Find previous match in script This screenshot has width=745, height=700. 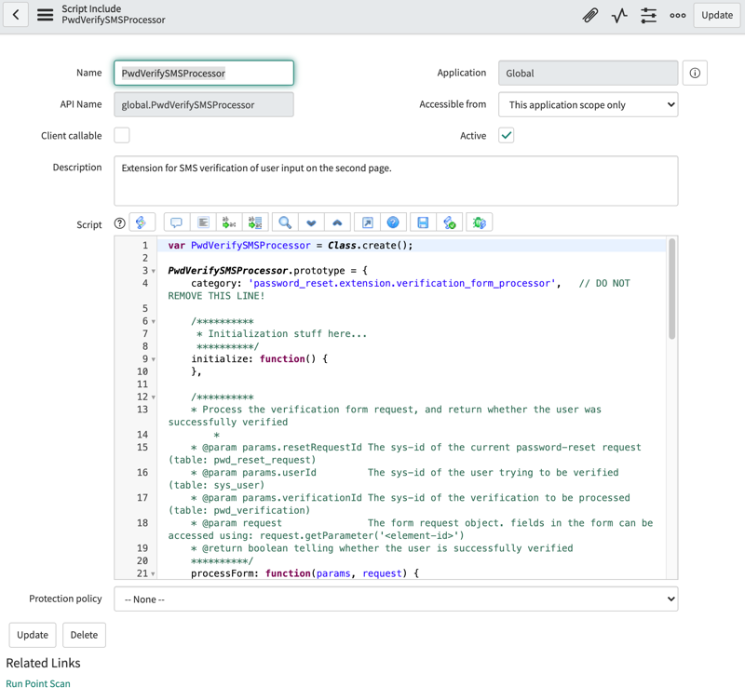(337, 222)
